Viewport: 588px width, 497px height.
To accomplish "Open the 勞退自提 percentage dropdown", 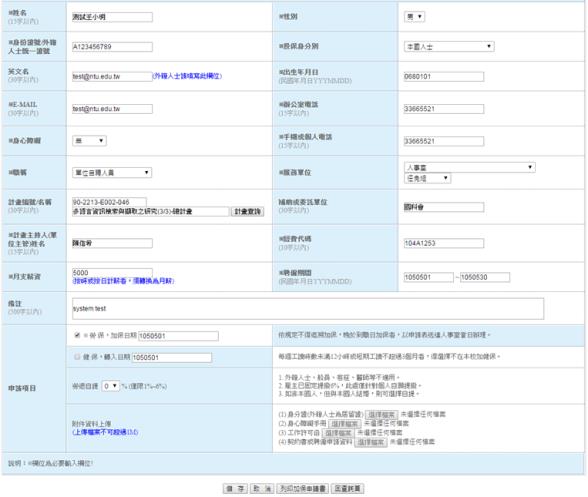I will [x=111, y=386].
